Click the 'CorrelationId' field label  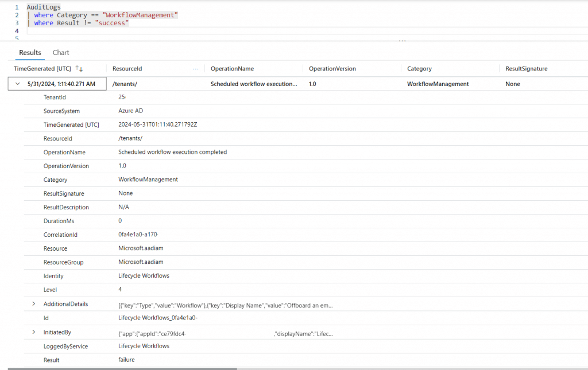click(60, 235)
